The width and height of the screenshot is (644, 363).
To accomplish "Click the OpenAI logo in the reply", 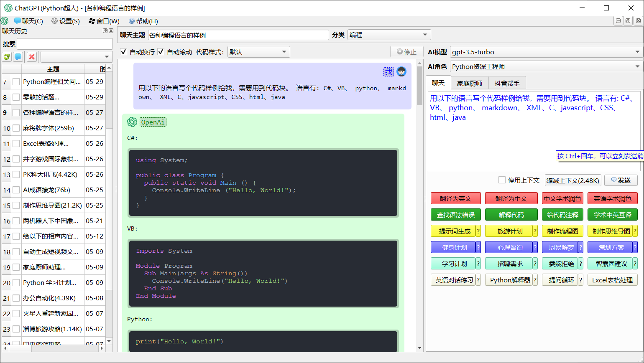I will (132, 122).
